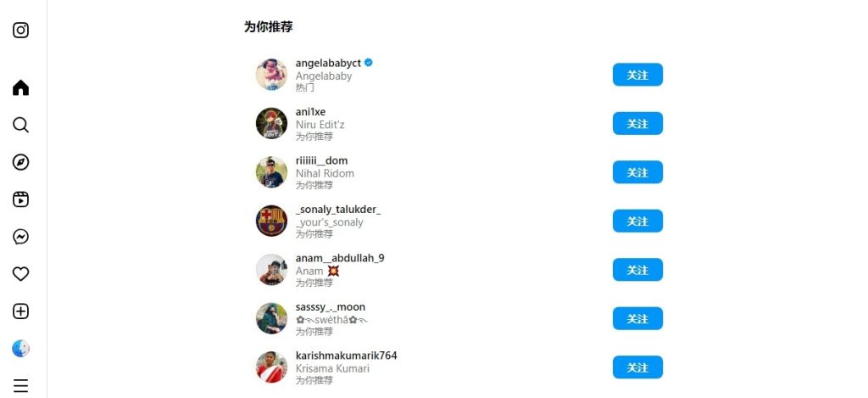Follow riiiiii__dom account

tap(637, 172)
